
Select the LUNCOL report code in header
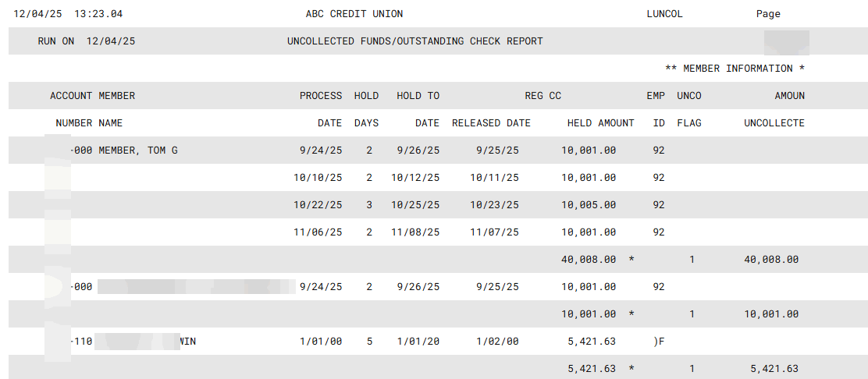[x=664, y=14]
